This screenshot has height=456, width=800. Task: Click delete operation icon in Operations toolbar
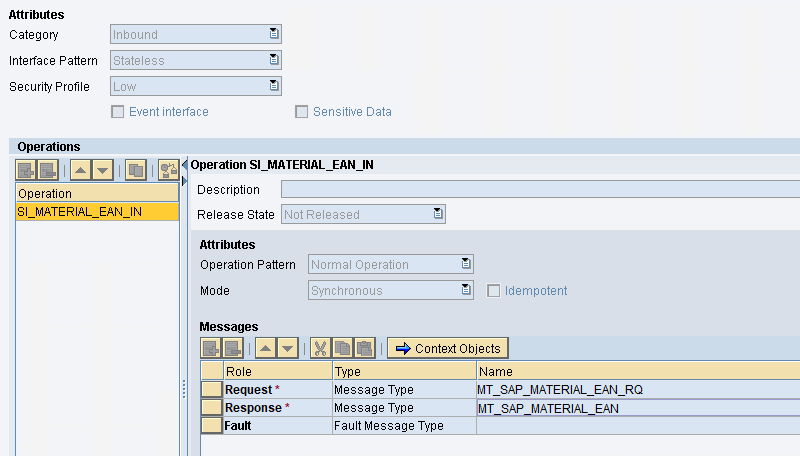pyautogui.click(x=47, y=169)
